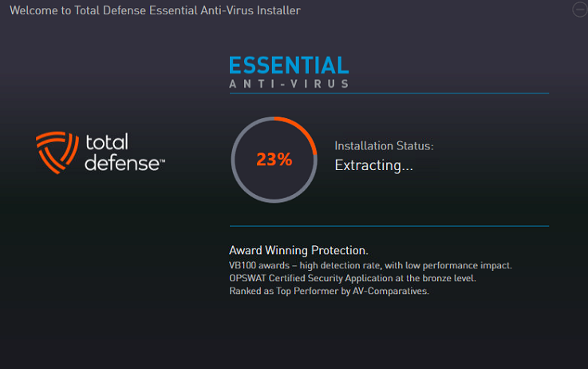Click the blue divider above Award Winning Protection

click(389, 226)
